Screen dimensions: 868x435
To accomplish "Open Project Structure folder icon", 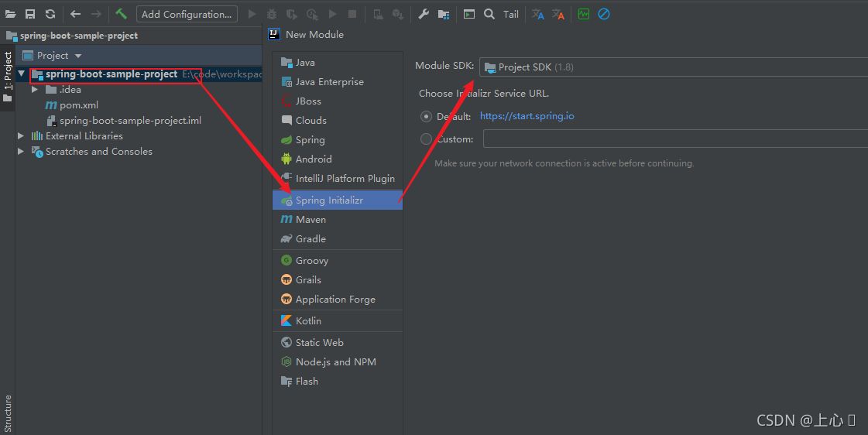I will pos(444,15).
